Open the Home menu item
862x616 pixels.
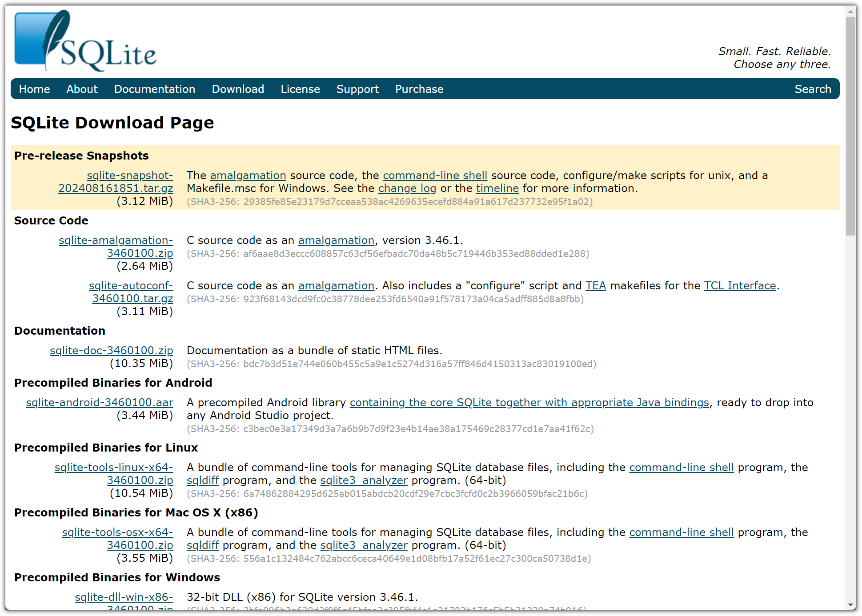34,89
